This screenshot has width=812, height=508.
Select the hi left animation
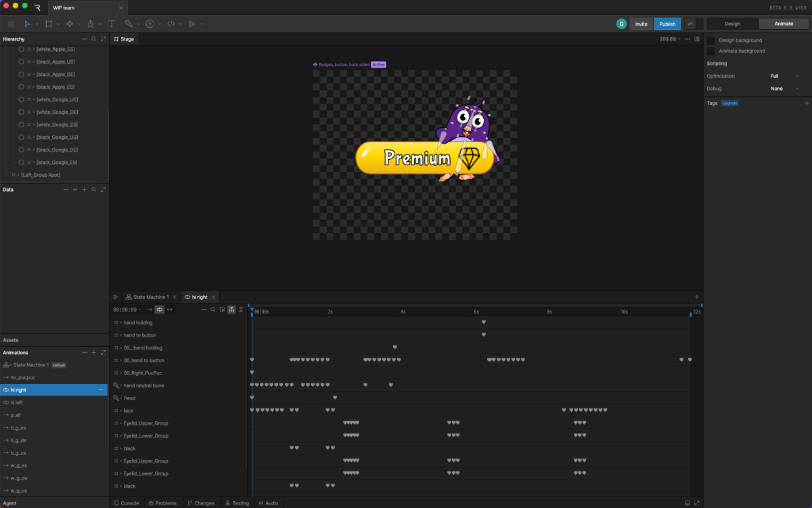point(54,402)
